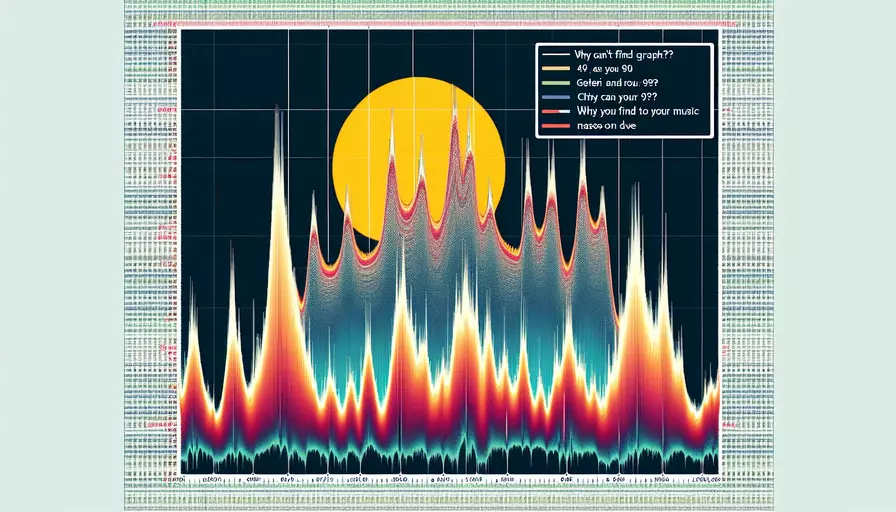
Task: Click the yellow legend swatch
Action: (x=555, y=69)
